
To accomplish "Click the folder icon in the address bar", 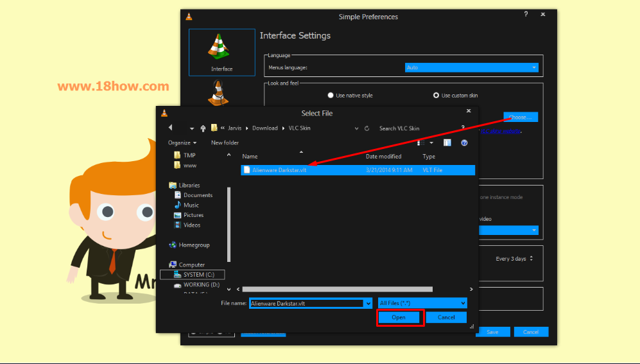I will [214, 128].
